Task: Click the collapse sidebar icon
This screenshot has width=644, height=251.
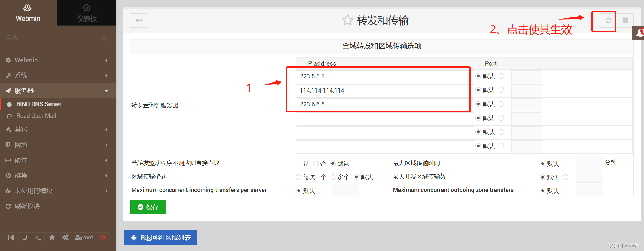Action: [11, 237]
